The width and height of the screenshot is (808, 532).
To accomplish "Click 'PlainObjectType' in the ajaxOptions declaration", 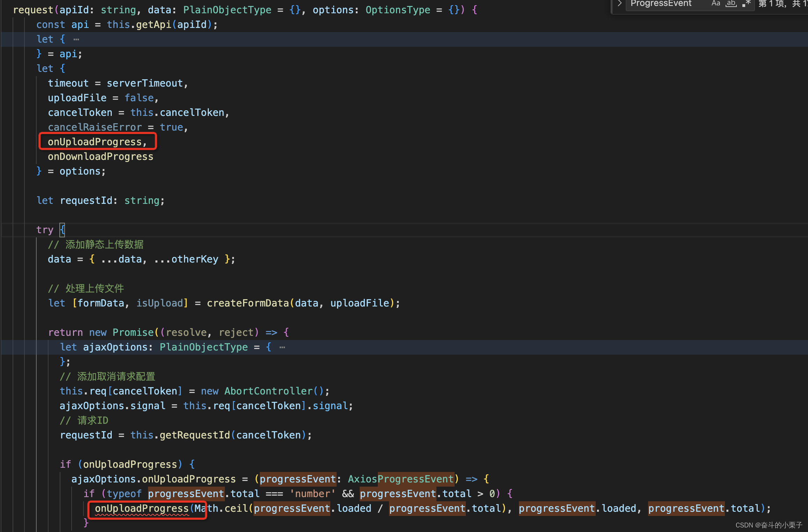I will pos(204,347).
